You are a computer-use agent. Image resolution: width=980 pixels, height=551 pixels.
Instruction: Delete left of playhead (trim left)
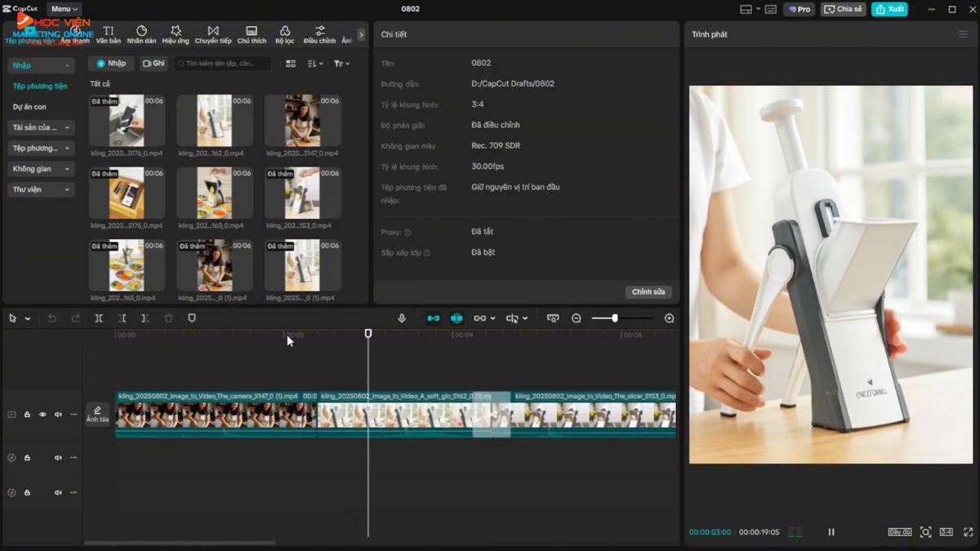(x=122, y=318)
